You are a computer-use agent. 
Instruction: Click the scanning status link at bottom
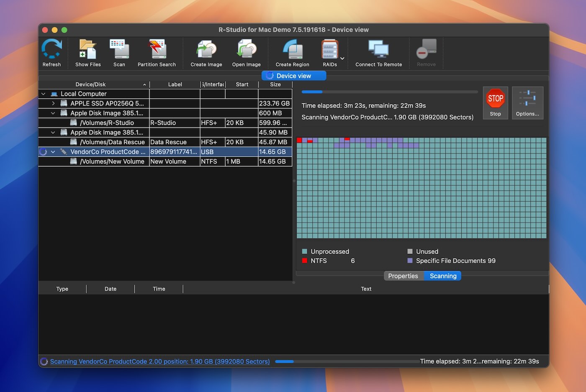pos(160,361)
